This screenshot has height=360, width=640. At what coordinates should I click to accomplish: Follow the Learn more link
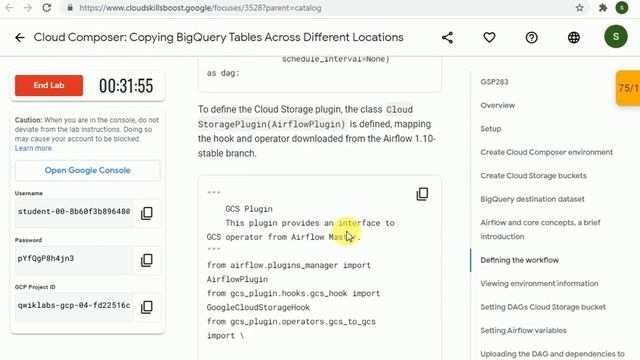coord(33,148)
